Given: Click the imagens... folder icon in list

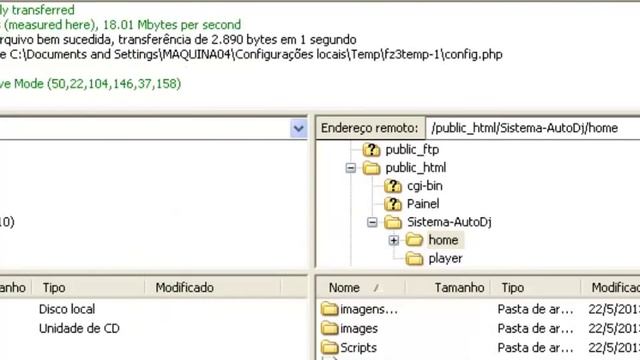Looking at the screenshot, I should tap(329, 309).
